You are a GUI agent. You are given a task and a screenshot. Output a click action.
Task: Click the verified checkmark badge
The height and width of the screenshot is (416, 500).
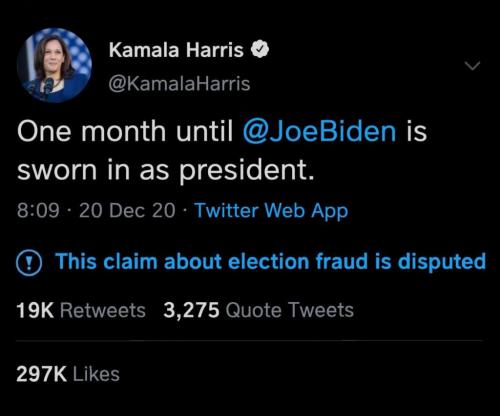[260, 50]
